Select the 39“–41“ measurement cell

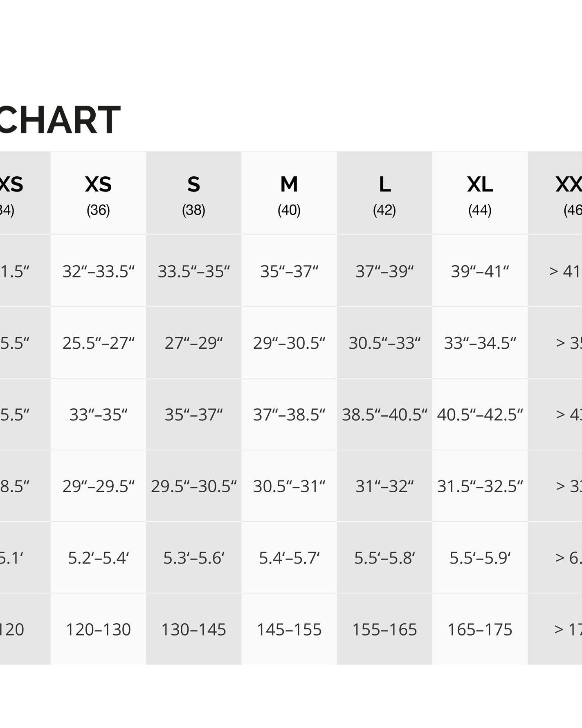click(x=480, y=271)
